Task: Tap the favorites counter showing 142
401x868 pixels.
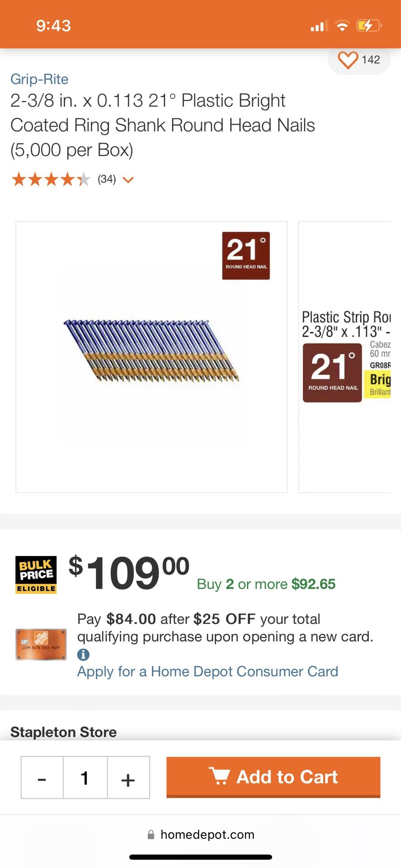Action: tap(371, 59)
